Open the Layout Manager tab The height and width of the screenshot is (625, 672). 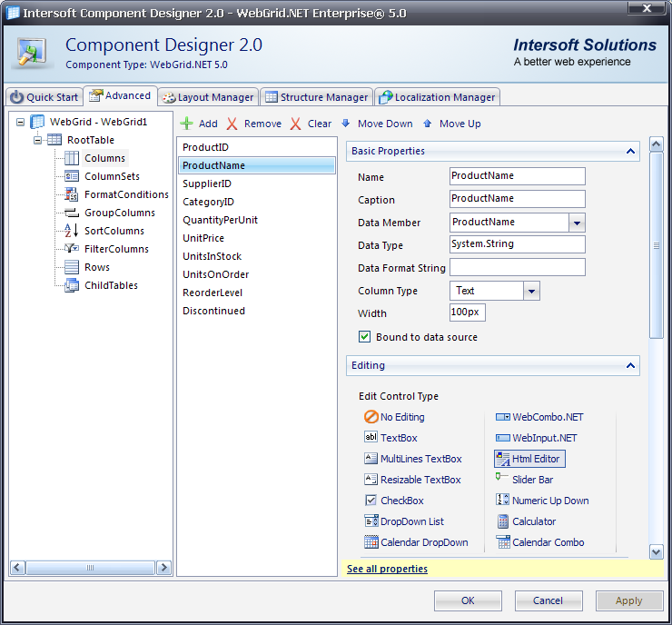coord(208,97)
